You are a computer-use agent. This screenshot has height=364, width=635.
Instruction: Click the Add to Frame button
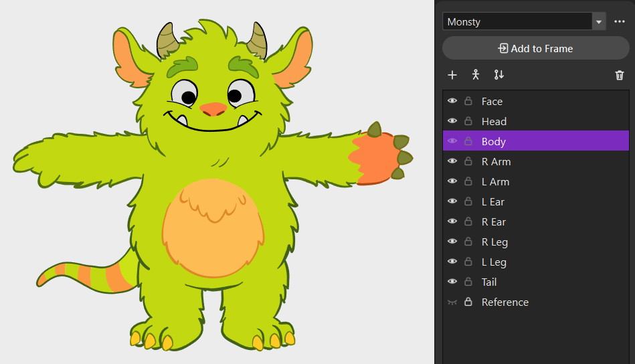pos(535,49)
